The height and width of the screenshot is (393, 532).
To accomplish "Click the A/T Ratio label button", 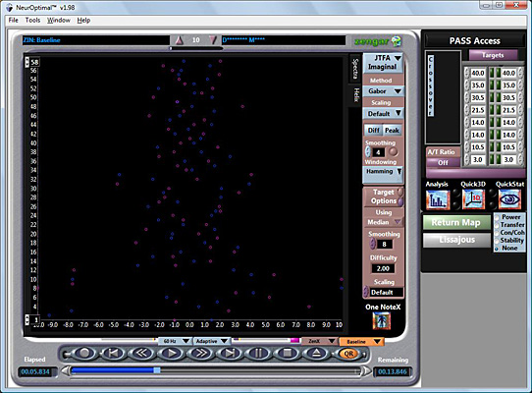I will pos(443,152).
